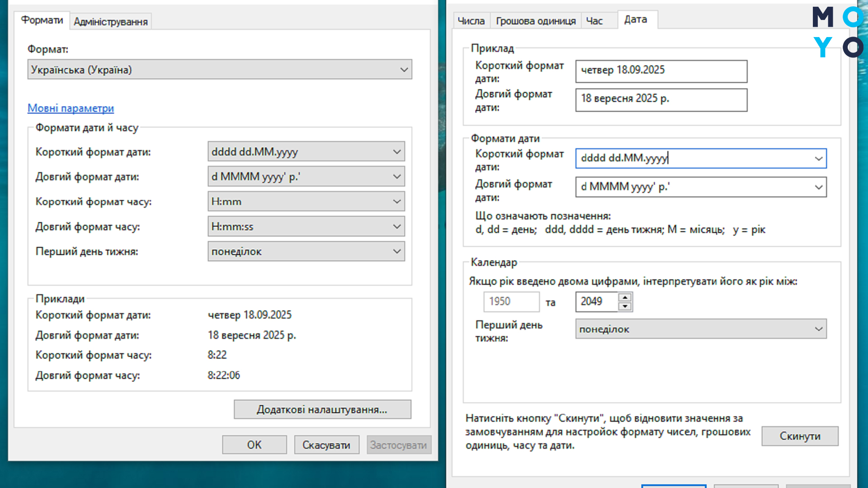Open the Короткий формат часу dropdown
This screenshot has height=488, width=868.
pyautogui.click(x=397, y=201)
